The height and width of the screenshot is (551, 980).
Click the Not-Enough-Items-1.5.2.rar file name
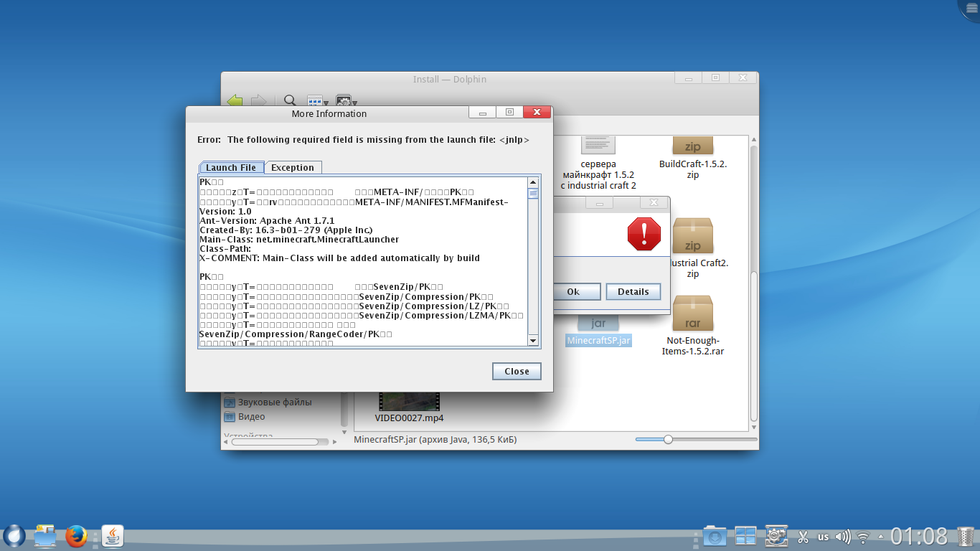(693, 346)
